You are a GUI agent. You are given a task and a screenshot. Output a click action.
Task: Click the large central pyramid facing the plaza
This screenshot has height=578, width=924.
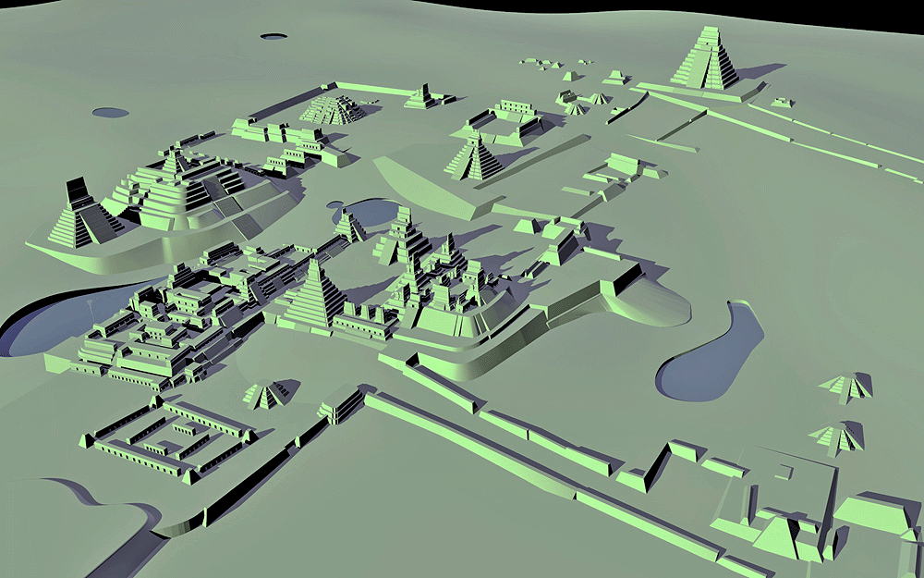pyautogui.click(x=312, y=294)
